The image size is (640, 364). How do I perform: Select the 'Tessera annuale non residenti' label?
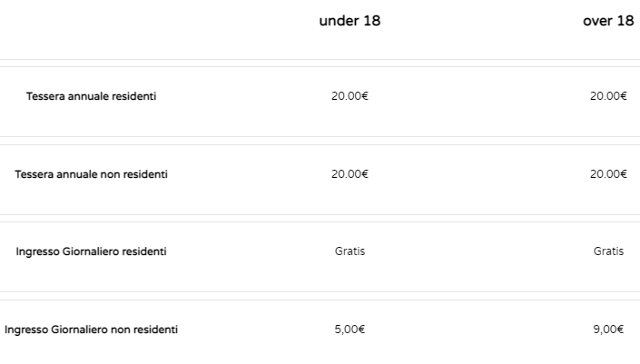pyautogui.click(x=91, y=174)
